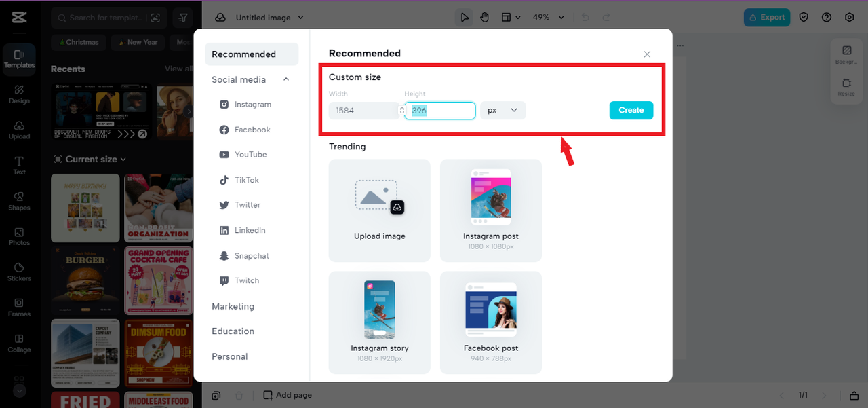Open the Design sidebar panel

click(x=19, y=94)
